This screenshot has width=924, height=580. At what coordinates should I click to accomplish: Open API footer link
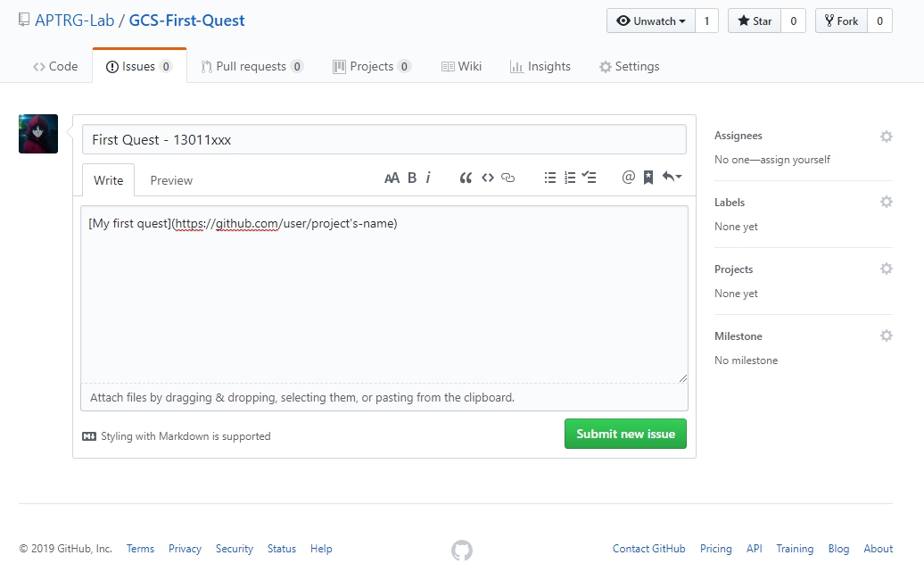[x=755, y=549]
